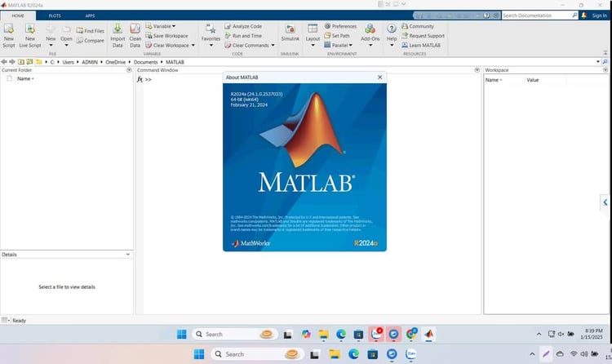Click the Favorites star icon
The width and height of the screenshot is (612, 364).
click(x=211, y=28)
